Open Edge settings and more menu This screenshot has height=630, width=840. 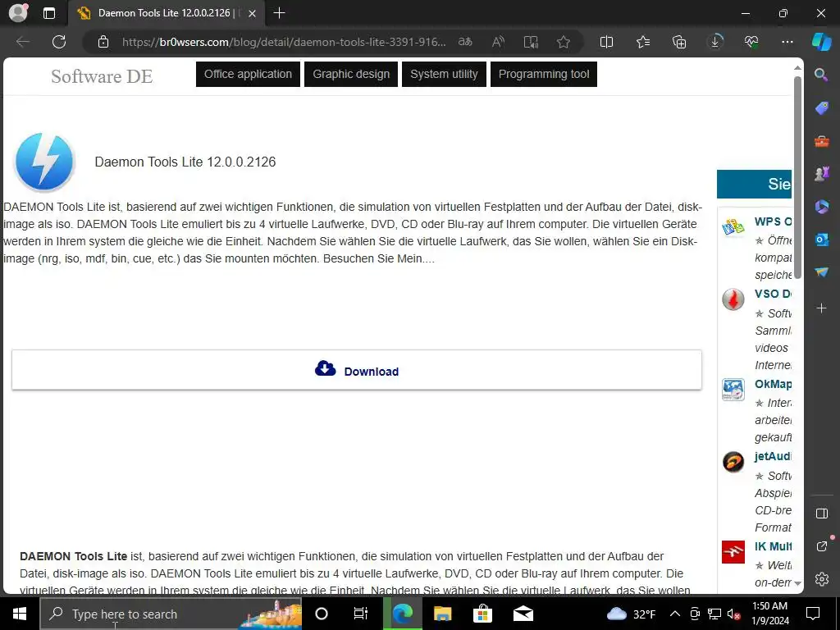(787, 42)
